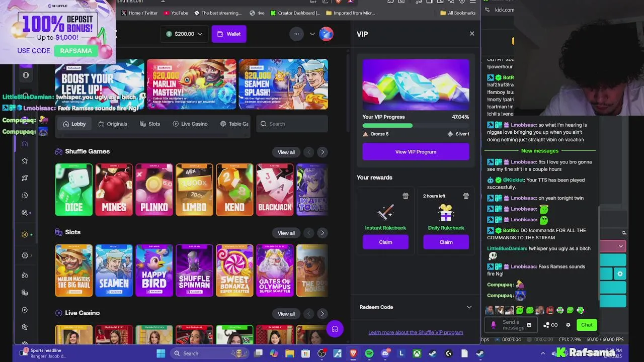Open the Xbox app from taskbar
The width and height of the screenshot is (644, 362).
click(417, 353)
